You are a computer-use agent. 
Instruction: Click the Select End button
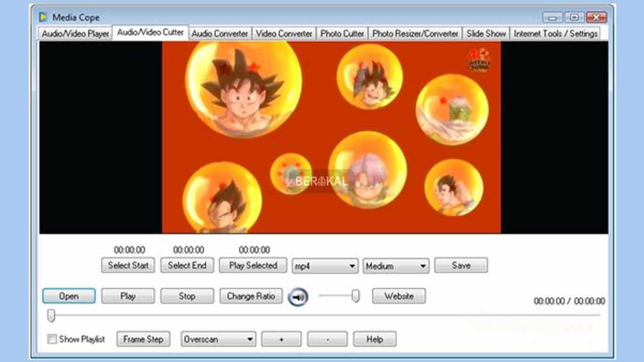point(187,265)
